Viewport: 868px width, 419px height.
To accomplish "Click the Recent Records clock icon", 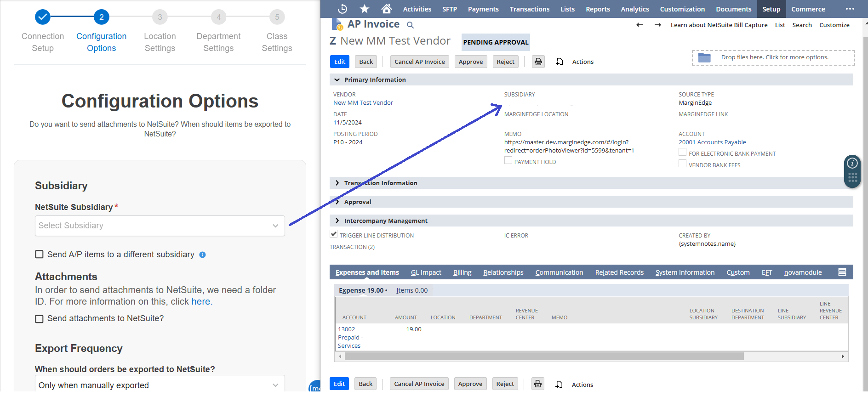I will tap(343, 9).
